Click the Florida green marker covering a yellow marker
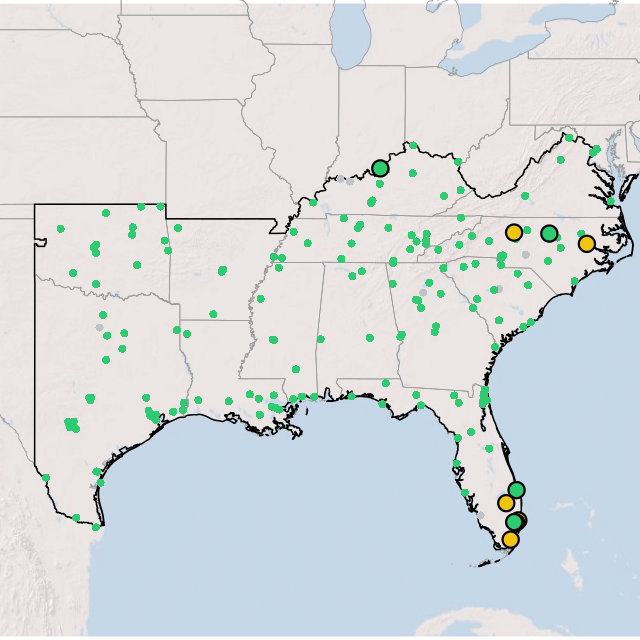 (x=514, y=522)
